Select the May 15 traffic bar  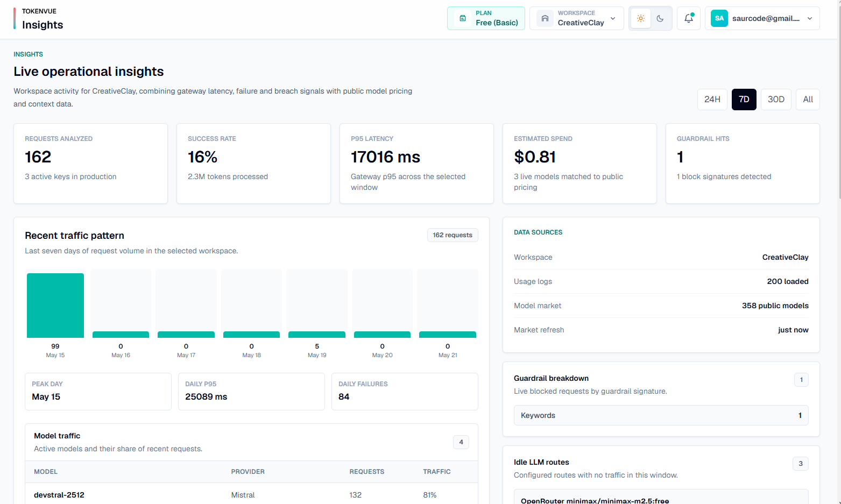(55, 306)
